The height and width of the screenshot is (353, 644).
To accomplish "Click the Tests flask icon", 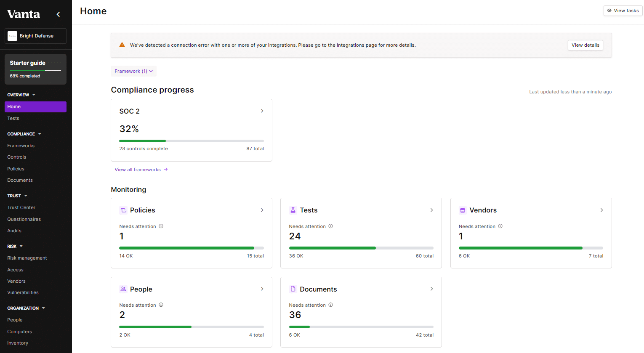I will coord(293,210).
